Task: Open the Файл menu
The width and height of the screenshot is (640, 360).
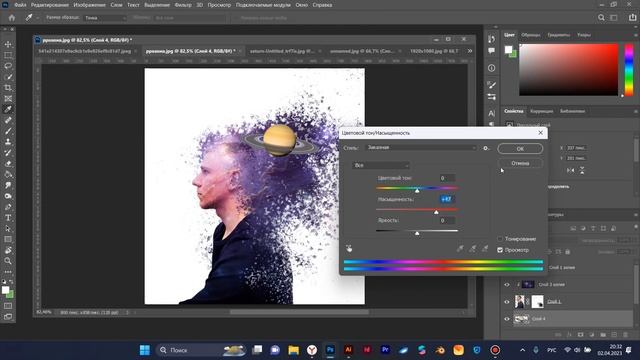Action: 20,5
